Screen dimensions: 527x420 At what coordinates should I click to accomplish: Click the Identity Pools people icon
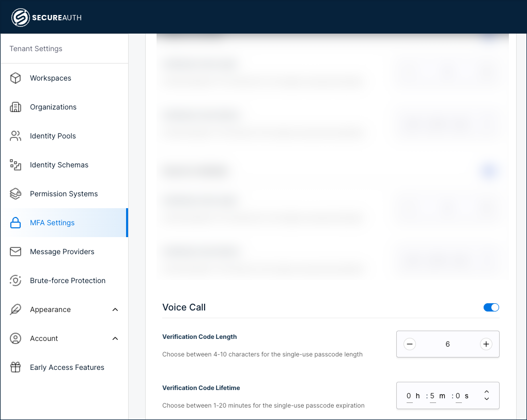point(16,136)
